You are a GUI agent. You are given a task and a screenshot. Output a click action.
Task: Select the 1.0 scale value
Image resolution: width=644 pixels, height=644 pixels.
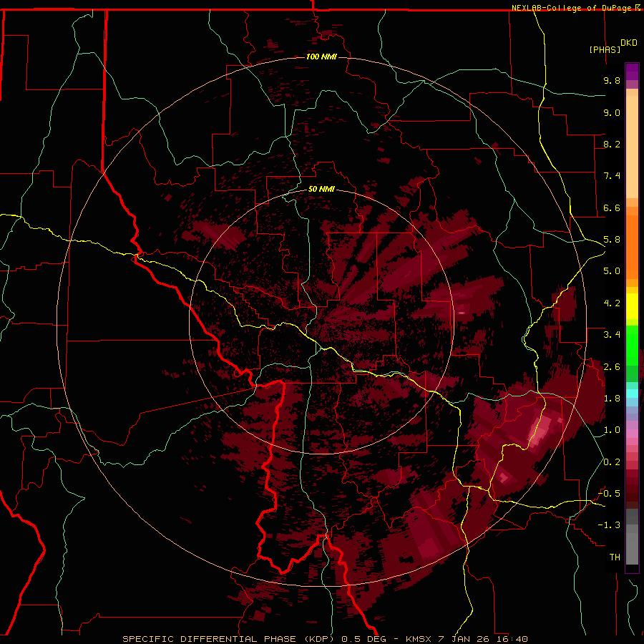(612, 430)
